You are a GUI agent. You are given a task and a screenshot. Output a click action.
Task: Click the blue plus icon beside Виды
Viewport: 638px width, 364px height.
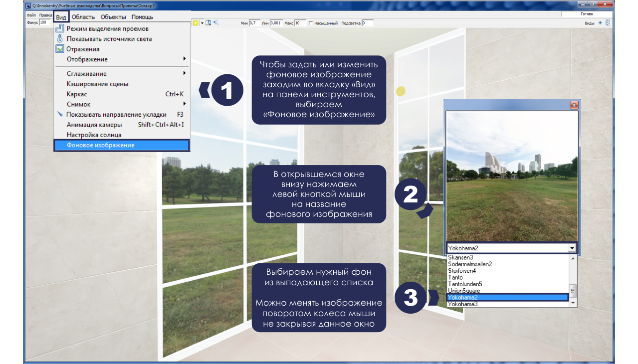click(x=600, y=23)
